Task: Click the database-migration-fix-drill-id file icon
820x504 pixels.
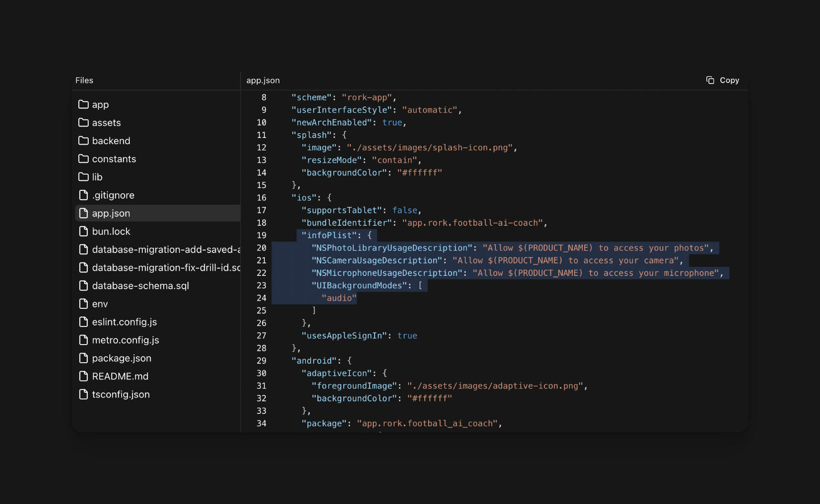Action: coord(84,267)
